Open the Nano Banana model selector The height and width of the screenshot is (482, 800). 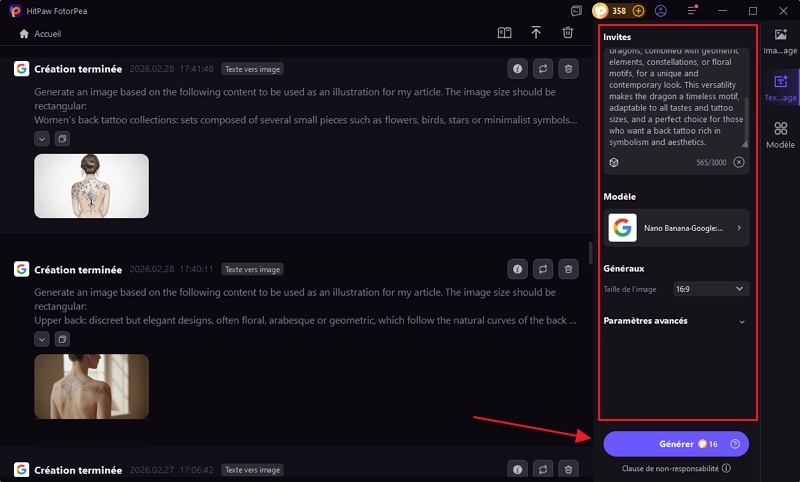pyautogui.click(x=676, y=228)
